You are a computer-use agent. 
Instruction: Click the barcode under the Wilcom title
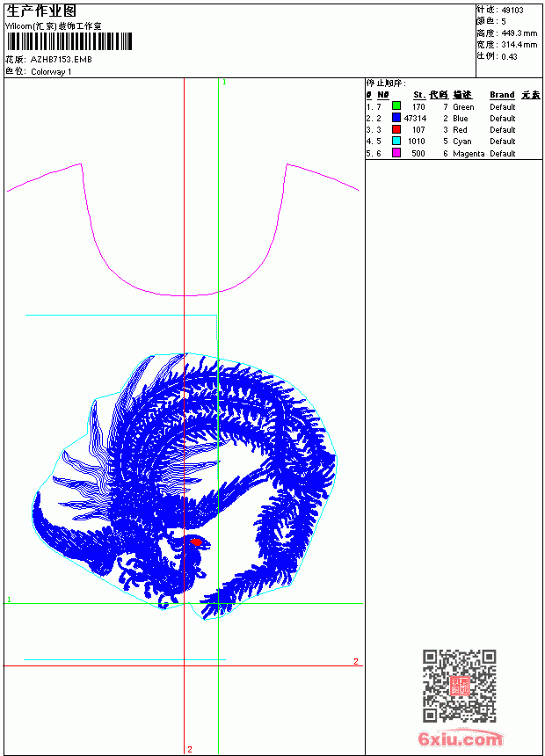pyautogui.click(x=69, y=41)
